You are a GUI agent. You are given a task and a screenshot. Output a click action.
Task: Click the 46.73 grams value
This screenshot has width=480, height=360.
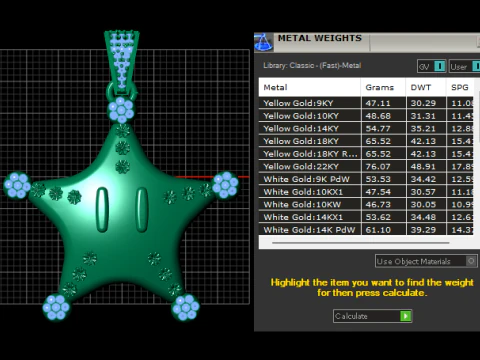pos(378,204)
